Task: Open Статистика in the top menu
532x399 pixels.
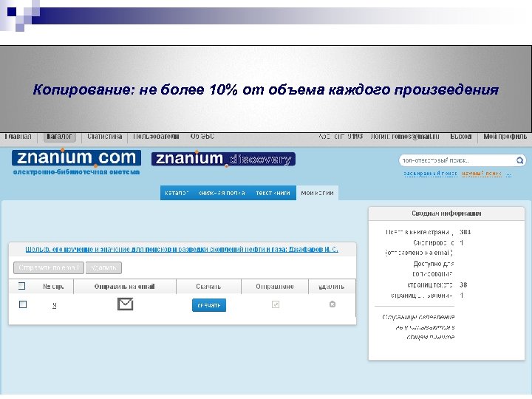Action: (x=104, y=137)
